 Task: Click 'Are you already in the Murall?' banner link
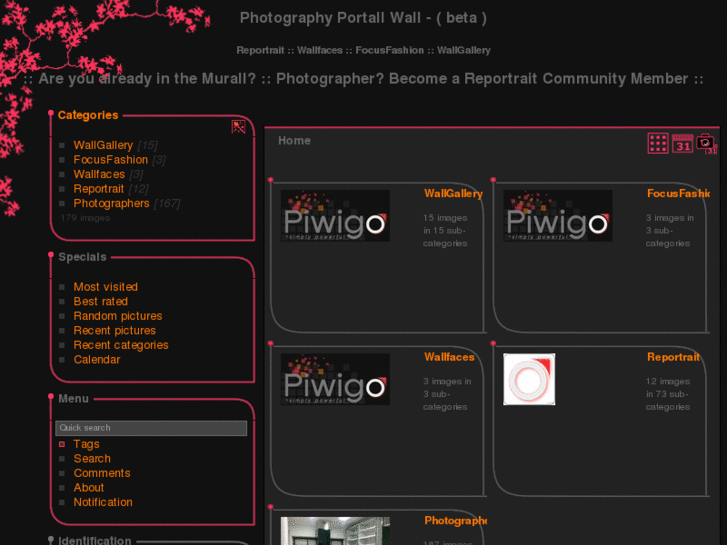tap(147, 79)
